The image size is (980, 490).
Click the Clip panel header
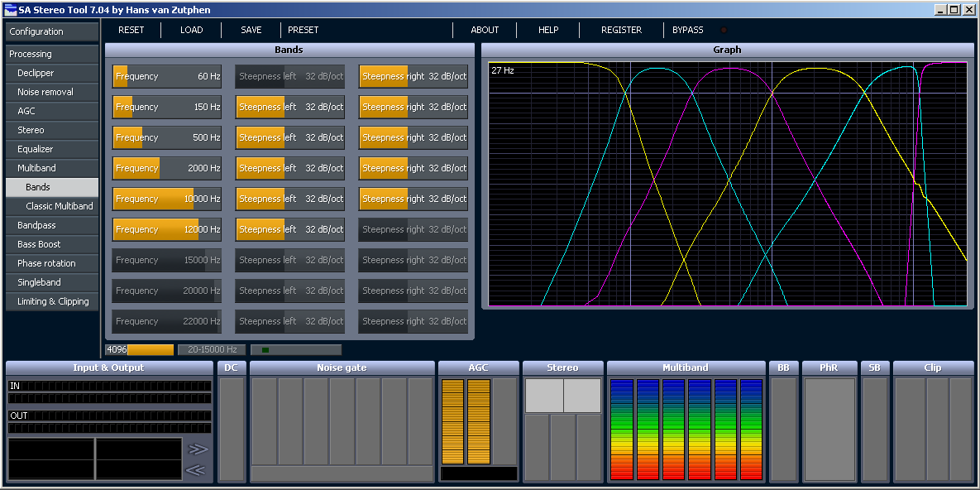point(933,368)
